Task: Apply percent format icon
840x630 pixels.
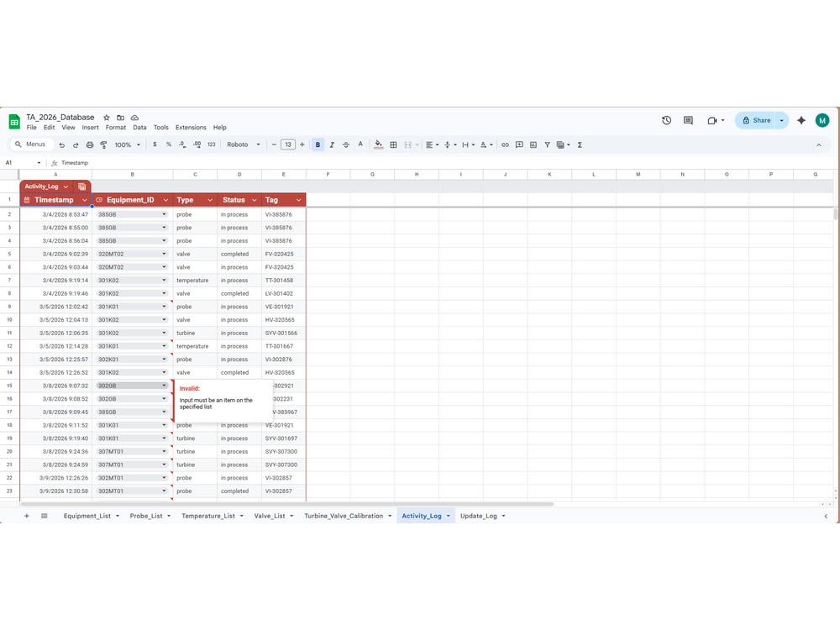Action: pos(169,144)
